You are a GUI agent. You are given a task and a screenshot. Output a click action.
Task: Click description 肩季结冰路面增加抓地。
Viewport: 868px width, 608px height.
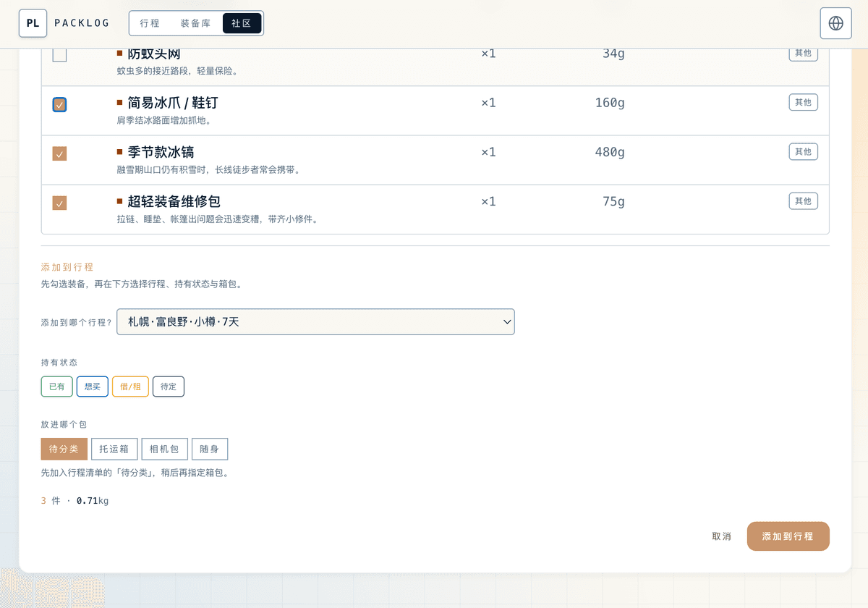164,120
